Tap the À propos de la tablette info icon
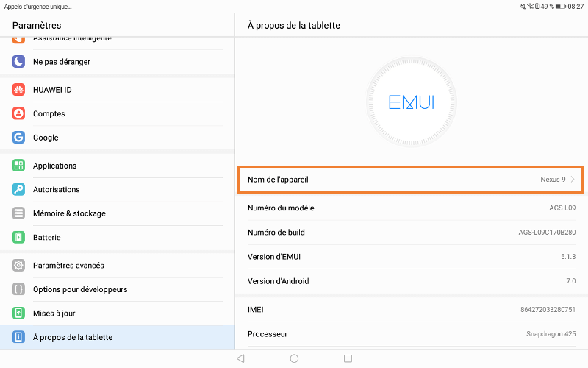This screenshot has width=588, height=368. tap(18, 337)
